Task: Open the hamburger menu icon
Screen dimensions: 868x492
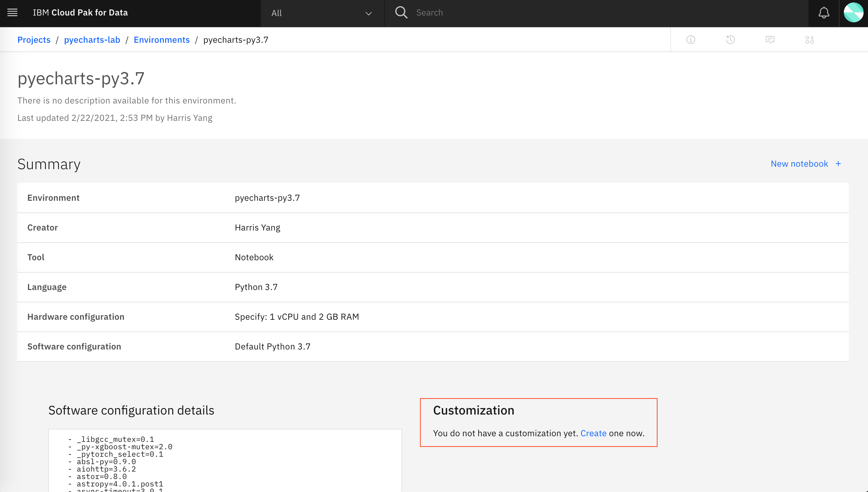Action: 12,12
